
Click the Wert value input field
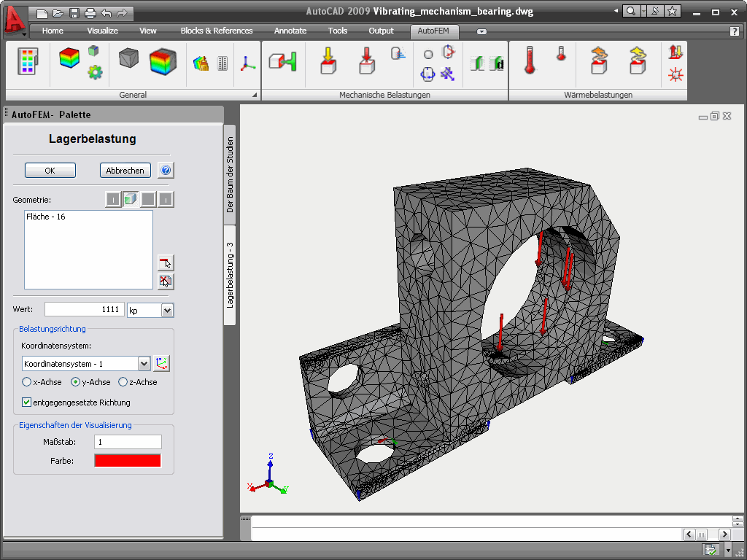(85, 309)
